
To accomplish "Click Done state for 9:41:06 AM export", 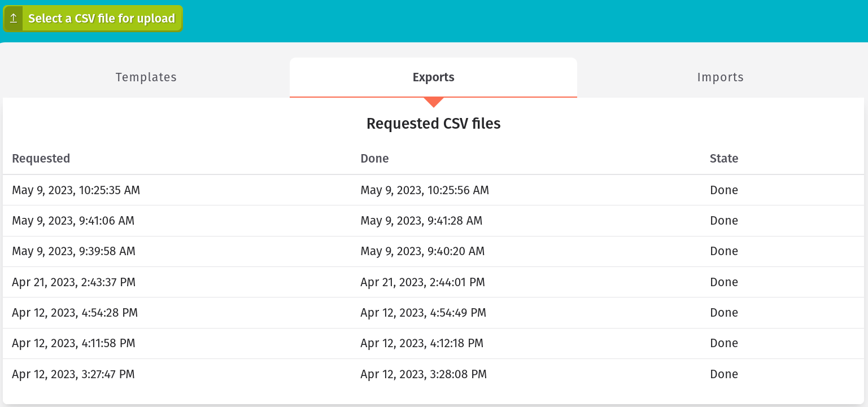I will pos(724,221).
